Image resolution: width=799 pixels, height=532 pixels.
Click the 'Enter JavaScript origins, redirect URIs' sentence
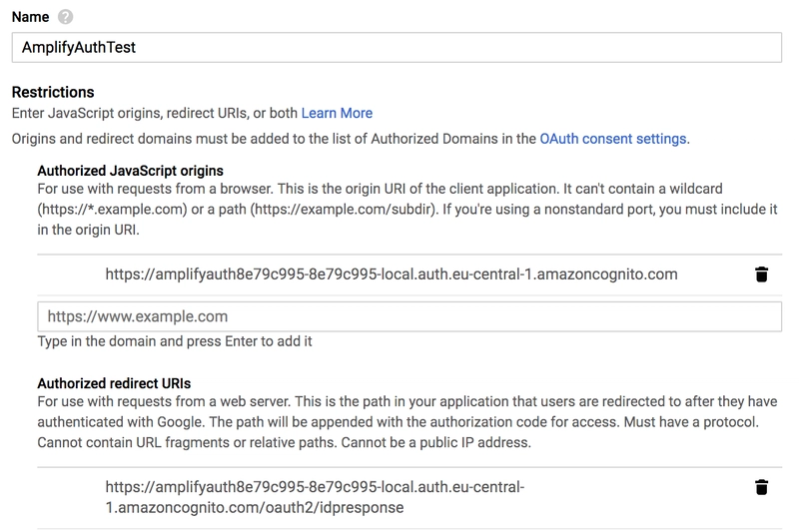(x=155, y=113)
